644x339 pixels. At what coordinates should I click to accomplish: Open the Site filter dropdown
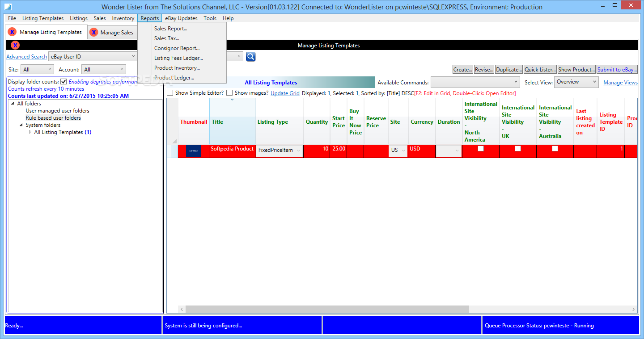[37, 70]
